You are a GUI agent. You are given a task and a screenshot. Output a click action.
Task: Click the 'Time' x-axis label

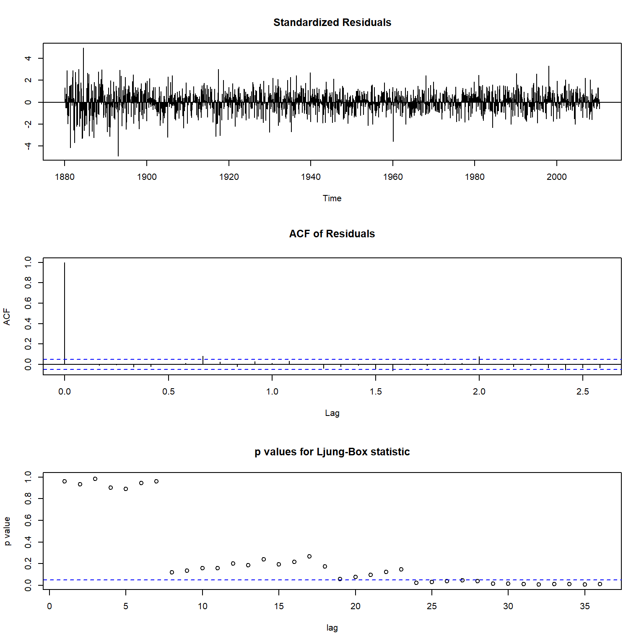(332, 198)
